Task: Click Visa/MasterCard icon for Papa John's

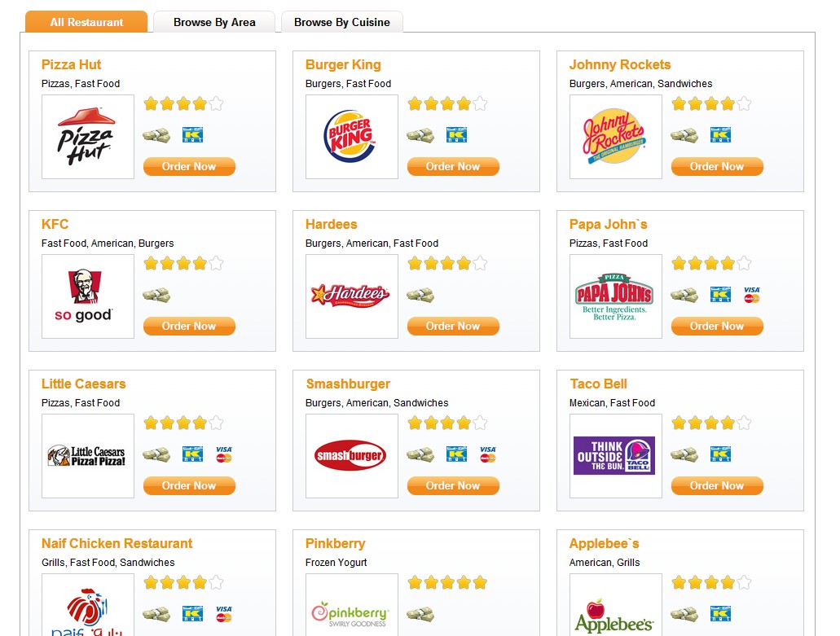Action: point(752,295)
